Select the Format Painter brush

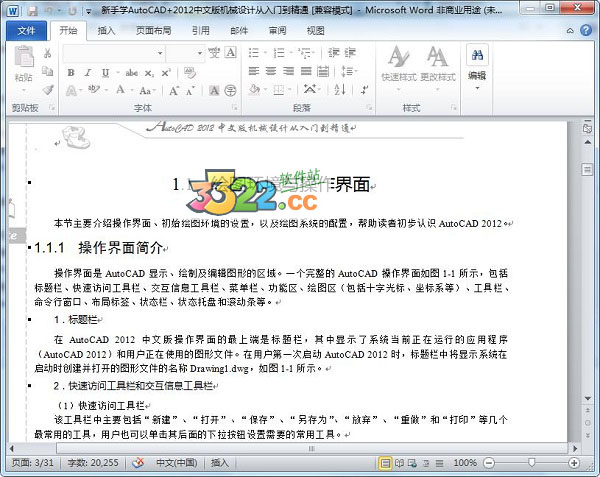[47, 90]
